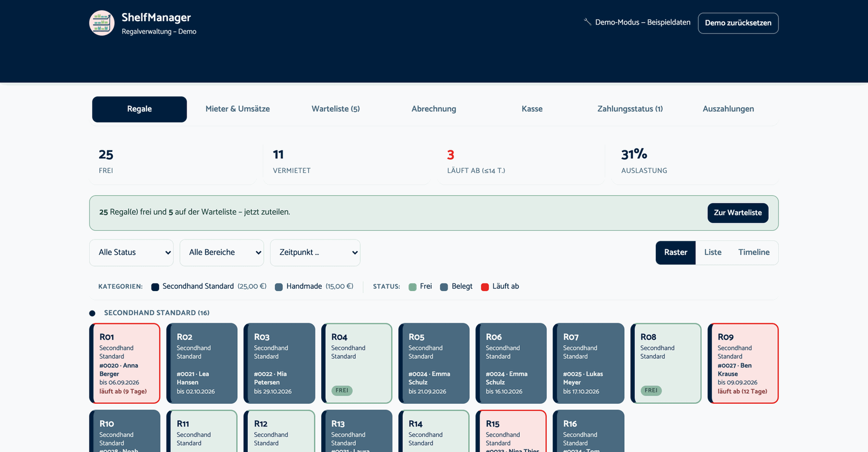
Task: Select the Raster view toggle
Action: pyautogui.click(x=675, y=253)
